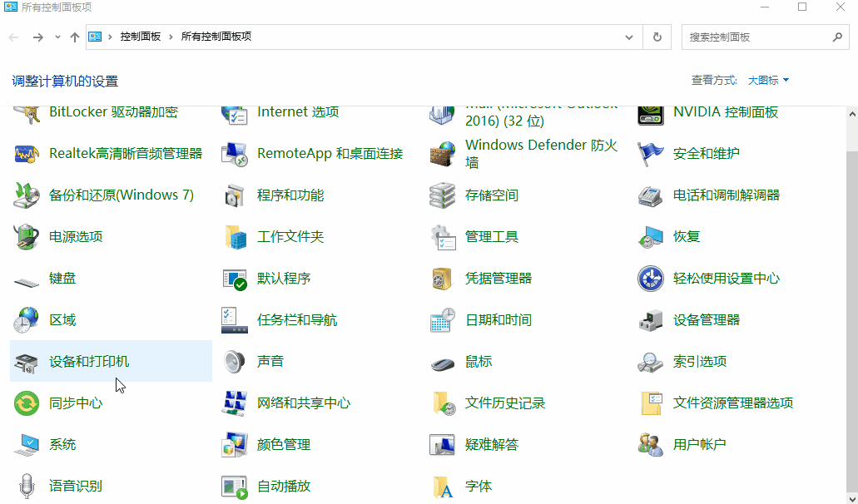Go up one level arrow

(75, 37)
